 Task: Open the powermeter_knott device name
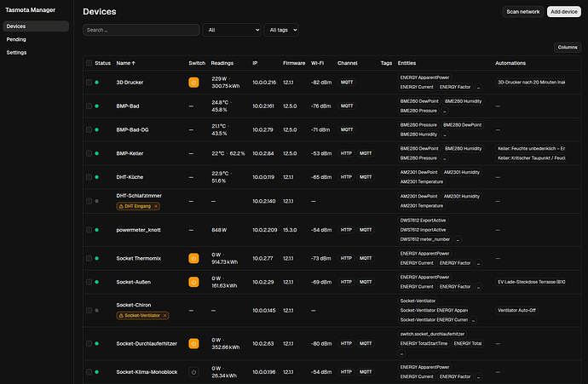point(138,230)
